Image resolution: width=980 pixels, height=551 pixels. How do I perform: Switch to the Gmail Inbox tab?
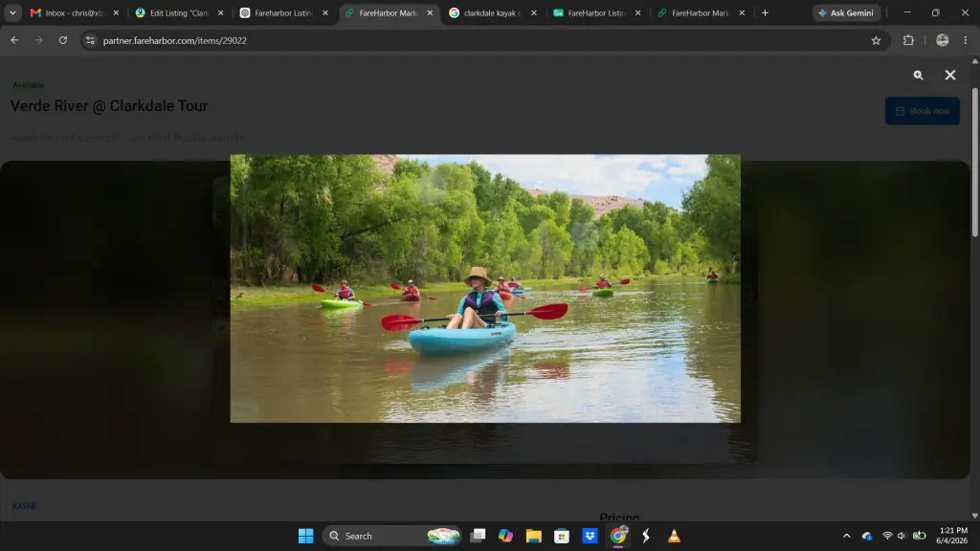(x=75, y=12)
